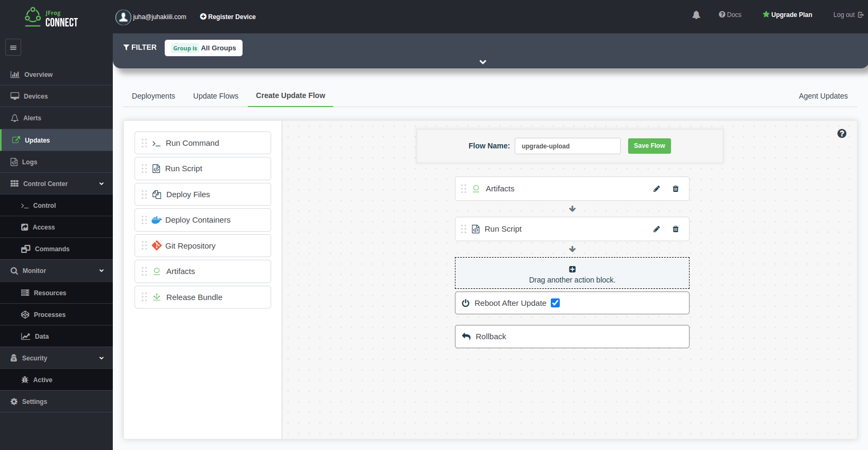Click the Save Flow button
868x450 pixels.
649,146
